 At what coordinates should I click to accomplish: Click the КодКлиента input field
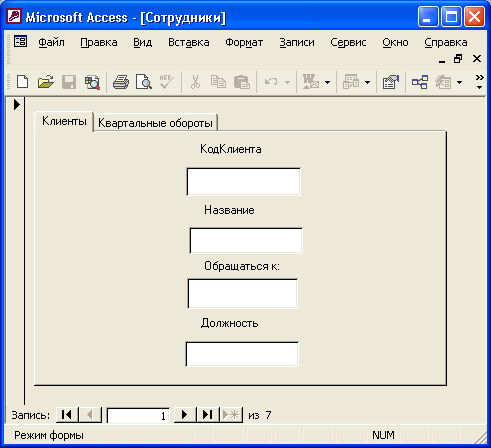coord(244,182)
